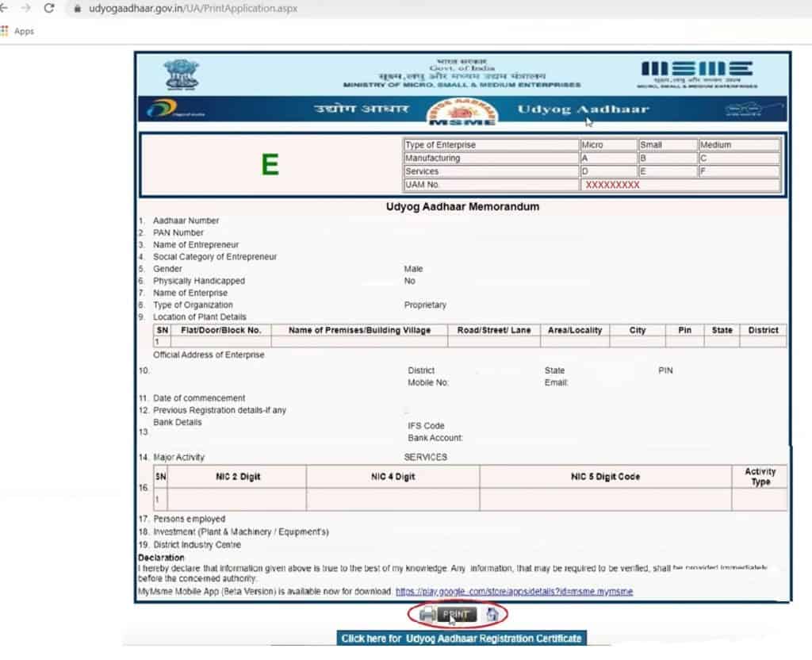Click the 'Type of Organization' label
The image size is (812, 660).
click(193, 305)
